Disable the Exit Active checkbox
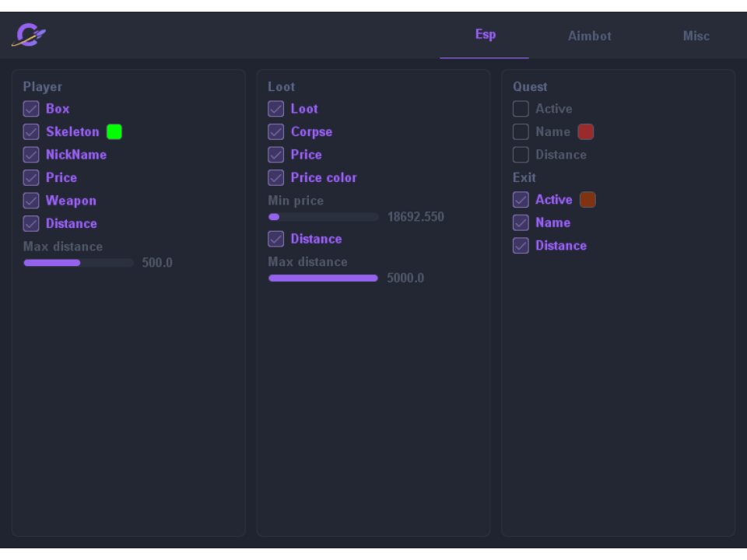747x560 pixels. (521, 200)
